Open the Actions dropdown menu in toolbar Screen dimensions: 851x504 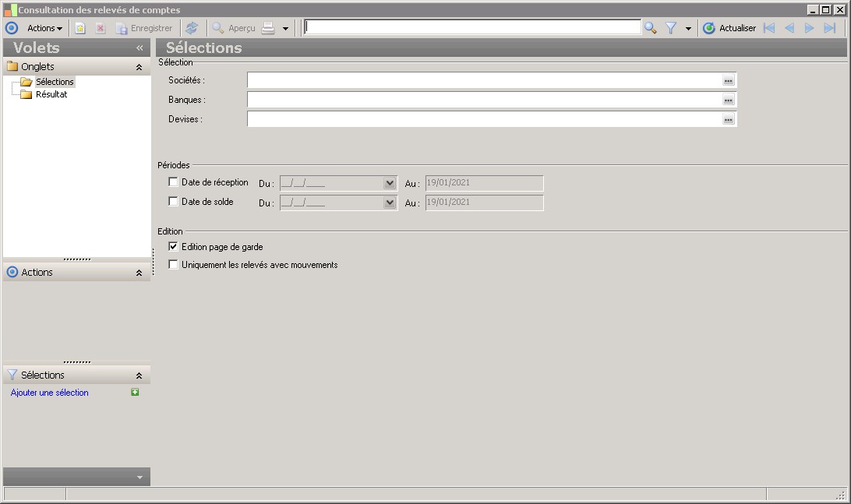(x=45, y=28)
